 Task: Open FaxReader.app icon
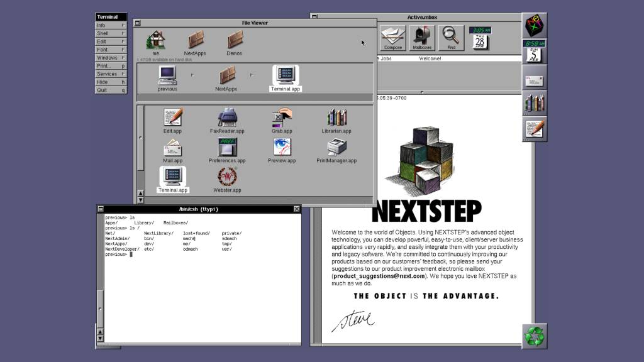coord(227,121)
